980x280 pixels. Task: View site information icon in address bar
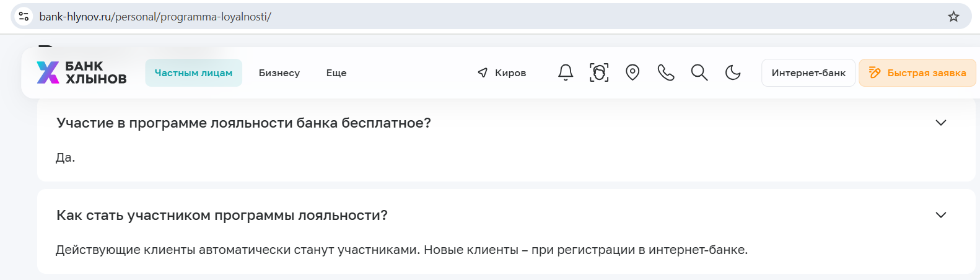[24, 17]
